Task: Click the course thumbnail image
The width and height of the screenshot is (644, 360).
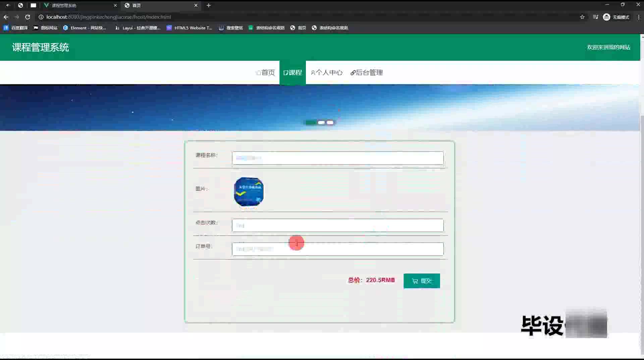Action: pos(249,192)
